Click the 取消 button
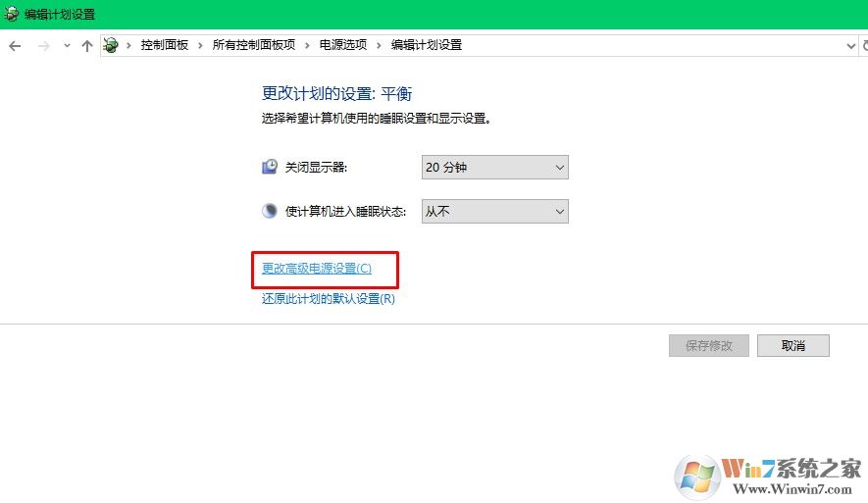This screenshot has height=503, width=868. (x=793, y=346)
